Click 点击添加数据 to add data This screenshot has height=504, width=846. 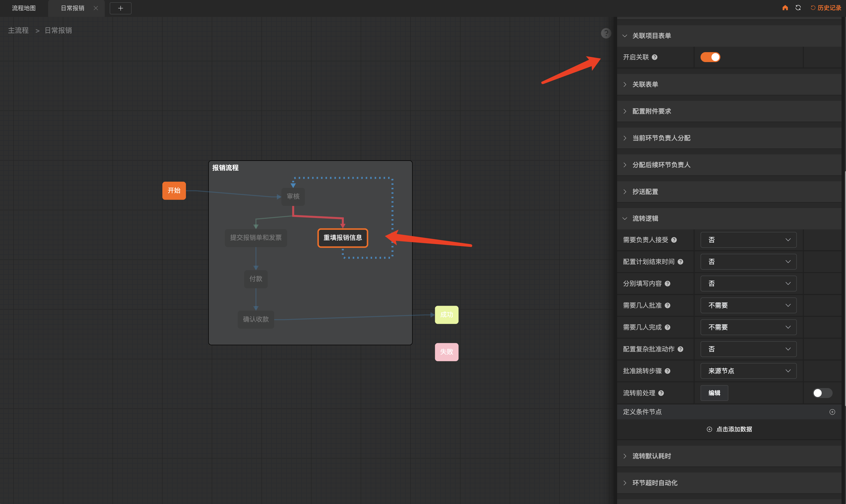(x=729, y=429)
